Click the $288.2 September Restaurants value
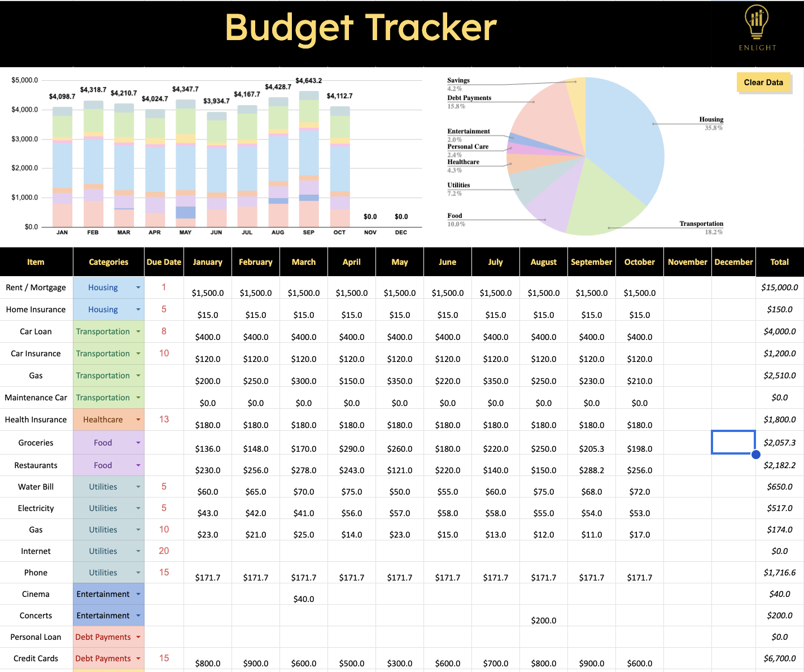The height and width of the screenshot is (672, 804). click(x=592, y=470)
